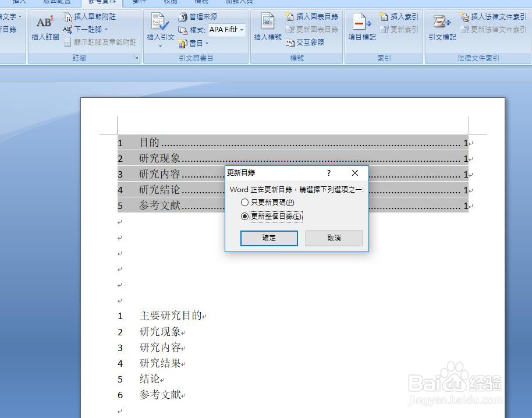Click 項目標記 mark entry icon
Screen dimensions: 532x418
point(361,27)
